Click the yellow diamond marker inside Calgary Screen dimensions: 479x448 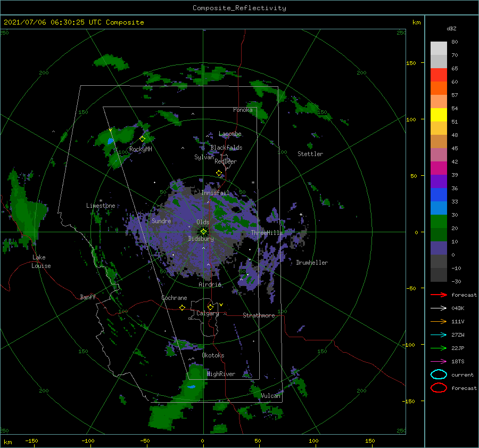coord(210,307)
